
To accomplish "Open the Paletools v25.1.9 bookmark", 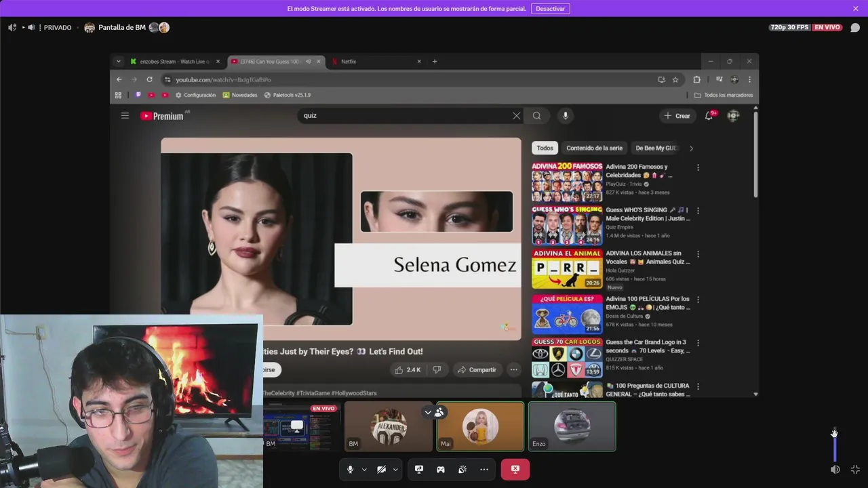I will (x=287, y=95).
